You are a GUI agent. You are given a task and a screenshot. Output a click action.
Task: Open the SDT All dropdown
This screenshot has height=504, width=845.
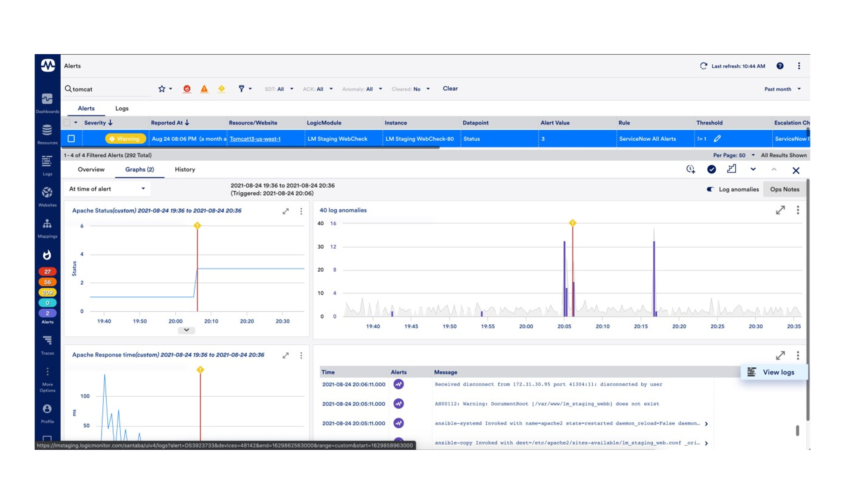click(x=279, y=89)
